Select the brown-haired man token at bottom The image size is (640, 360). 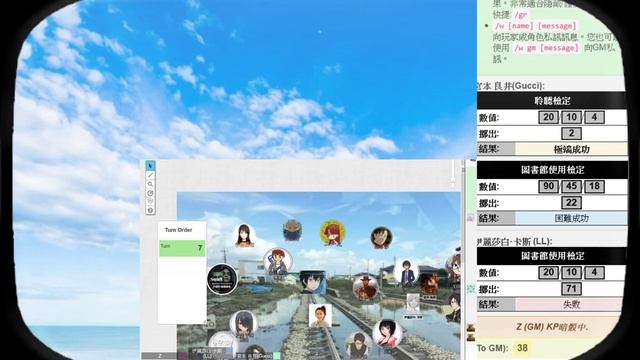point(358,344)
